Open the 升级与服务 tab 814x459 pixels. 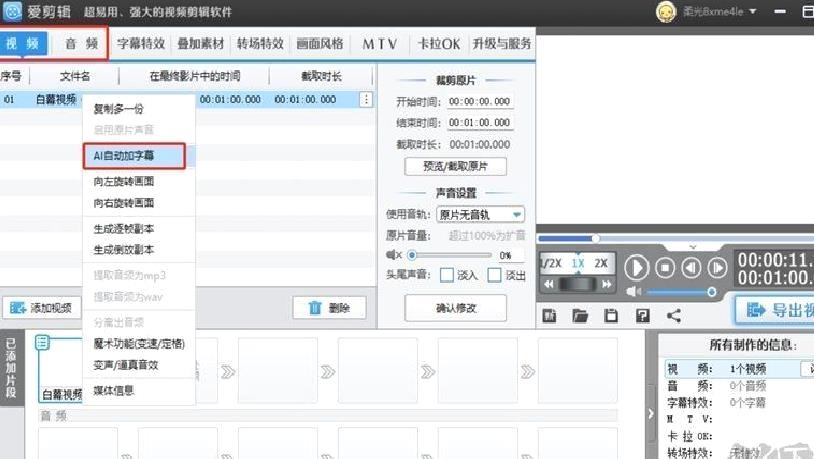502,44
